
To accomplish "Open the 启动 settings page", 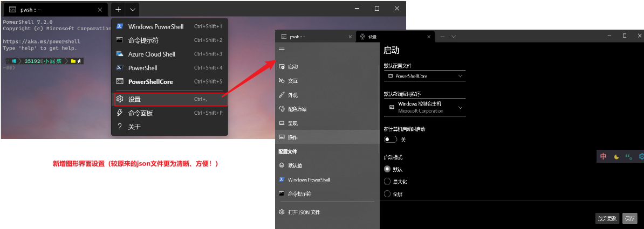I will tap(327, 67).
